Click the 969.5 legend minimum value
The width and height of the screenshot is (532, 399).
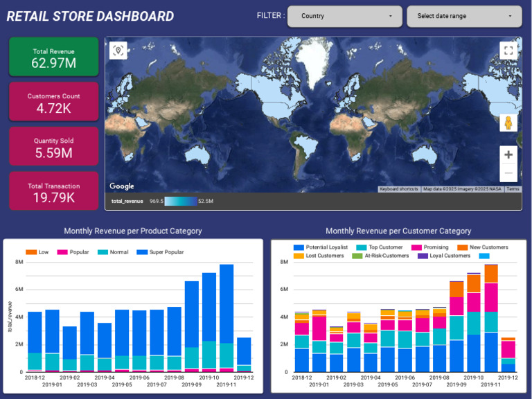pyautogui.click(x=156, y=201)
